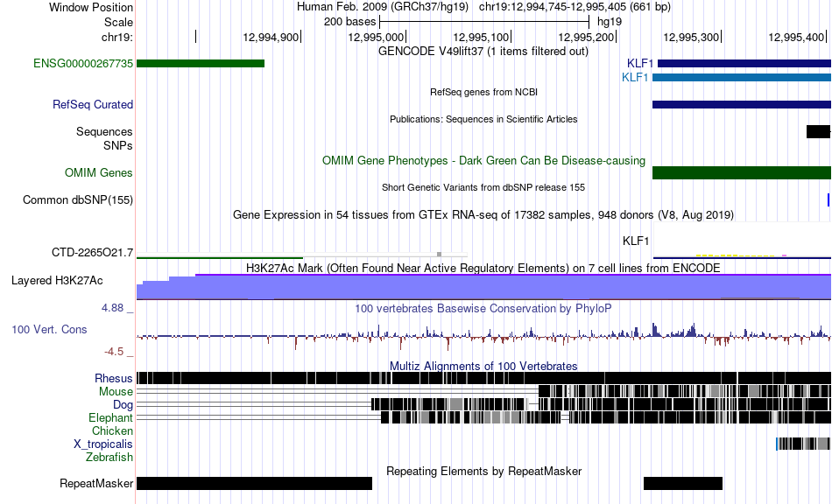Click the Zebrafish alignment label

(109, 457)
